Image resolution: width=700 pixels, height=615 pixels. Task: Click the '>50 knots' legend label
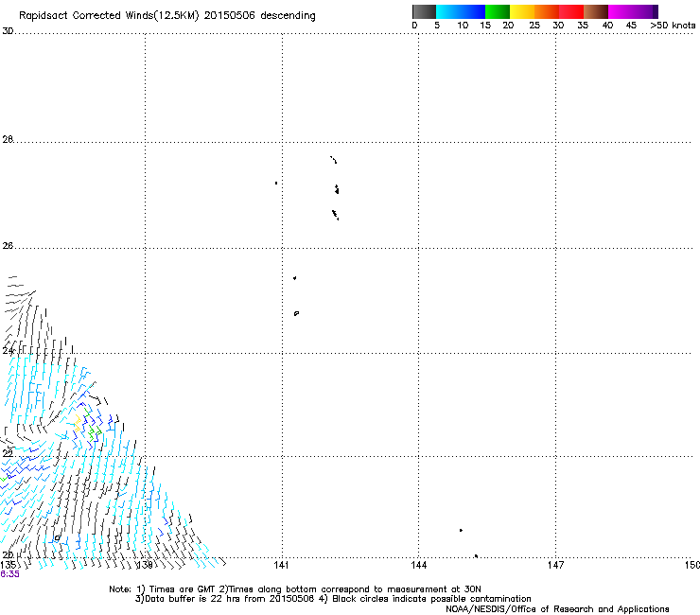[673, 26]
